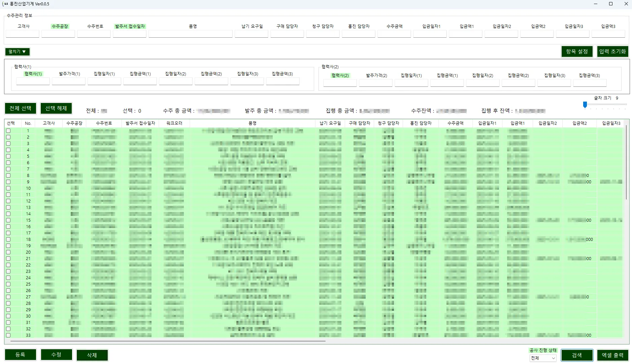Click the 선택 해제 button
The height and width of the screenshot is (364, 632).
tap(56, 108)
